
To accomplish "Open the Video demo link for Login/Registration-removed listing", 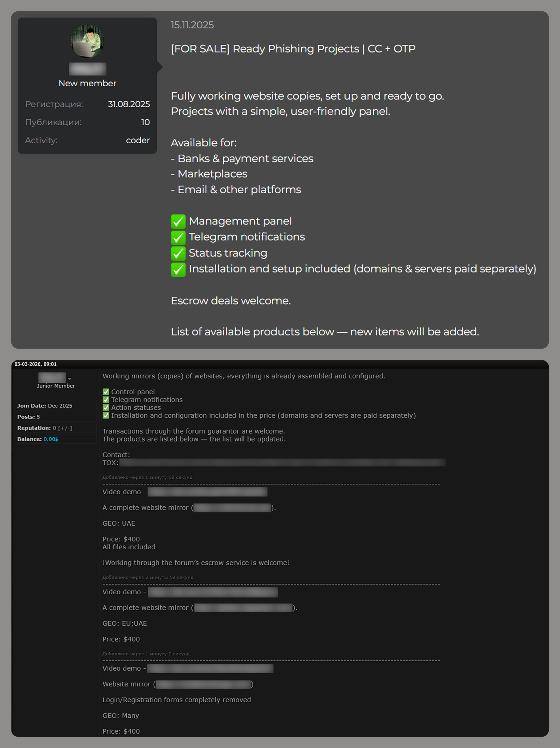I will pyautogui.click(x=210, y=668).
